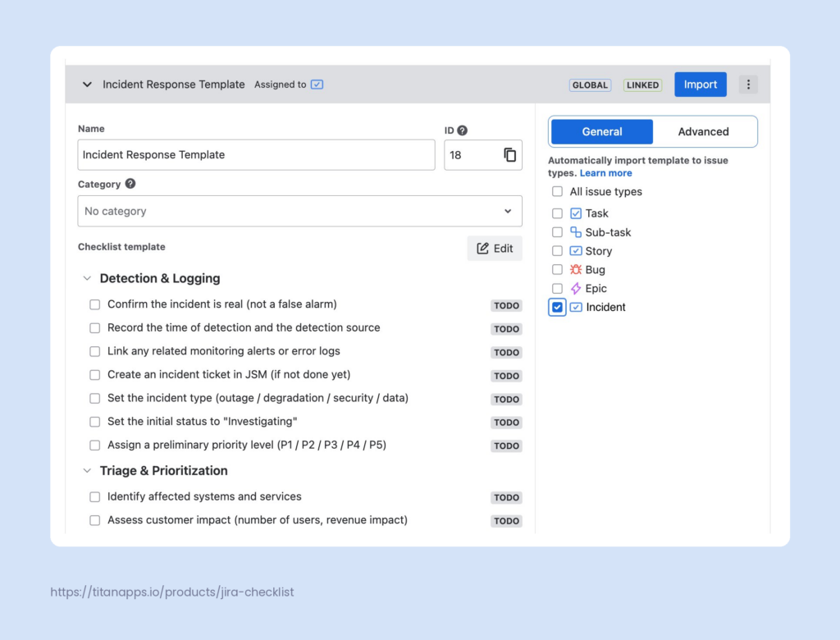Click the Category help question icon
840x640 pixels.
130,184
